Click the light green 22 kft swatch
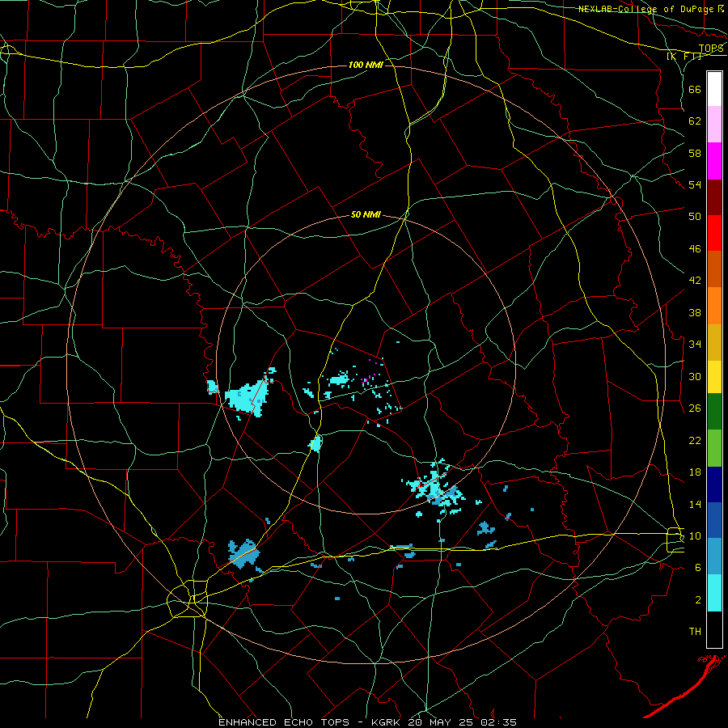 click(714, 448)
